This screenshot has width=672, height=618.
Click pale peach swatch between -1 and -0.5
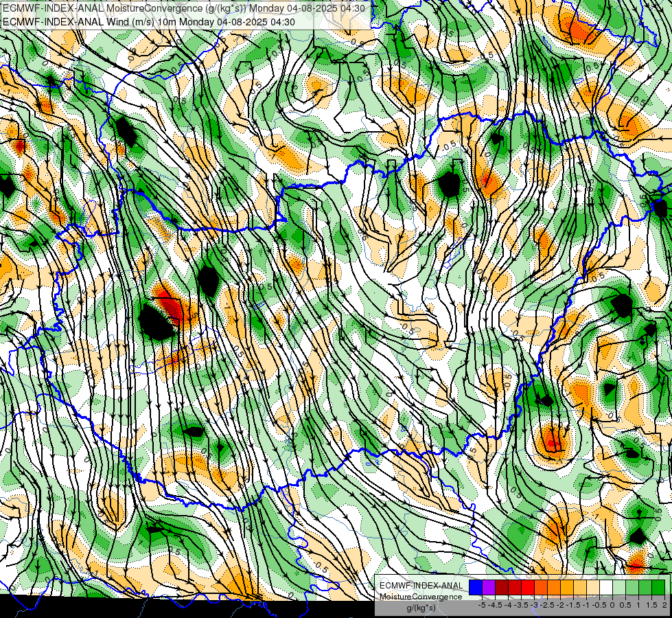point(593,588)
